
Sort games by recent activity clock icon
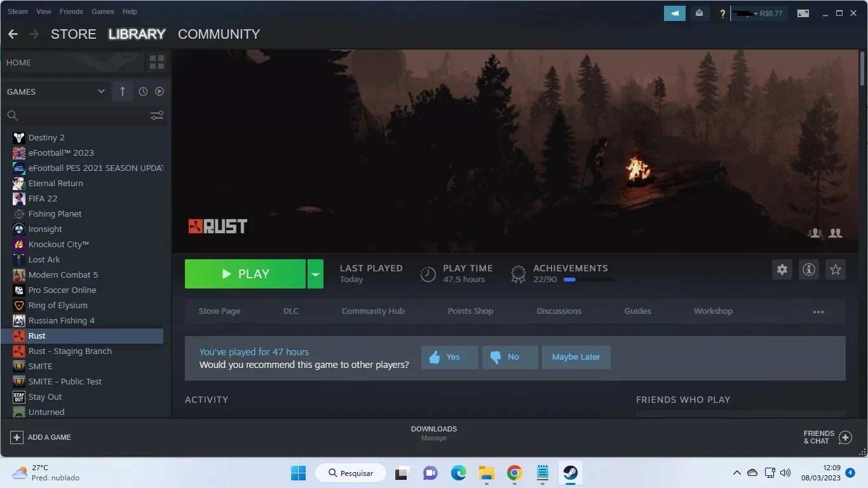point(143,91)
